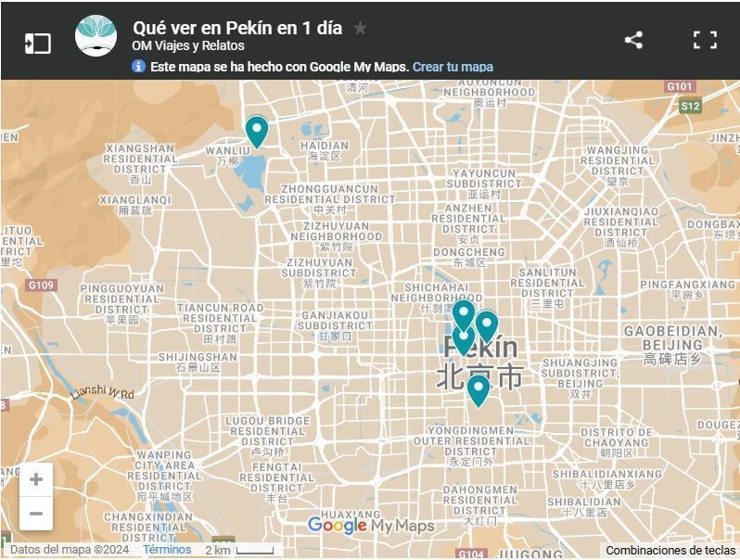Star the map Qué ver en Pekín
The width and height of the screenshot is (740, 560).
click(x=360, y=29)
